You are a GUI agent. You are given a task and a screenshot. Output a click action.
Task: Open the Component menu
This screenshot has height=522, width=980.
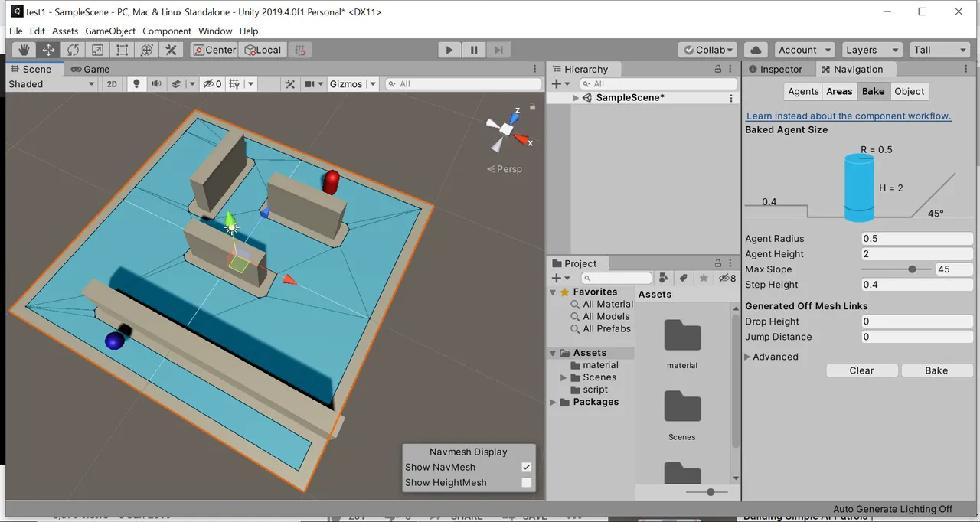tap(167, 31)
